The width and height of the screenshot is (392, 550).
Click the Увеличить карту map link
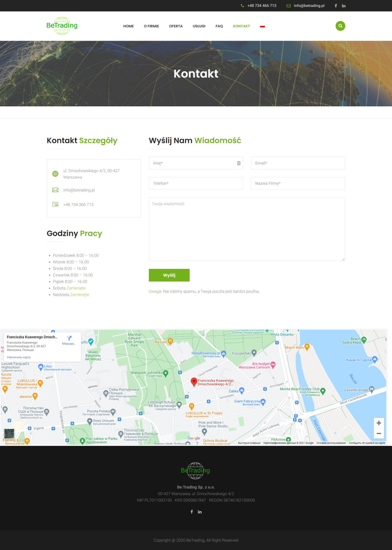tap(18, 357)
